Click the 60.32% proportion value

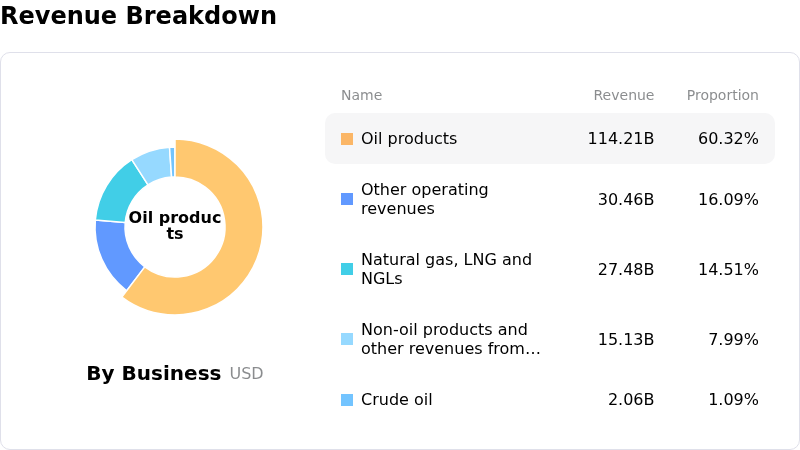[x=728, y=139]
